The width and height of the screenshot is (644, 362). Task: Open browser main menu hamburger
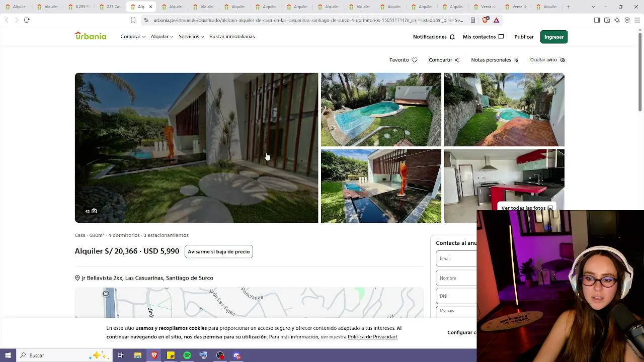click(x=637, y=20)
